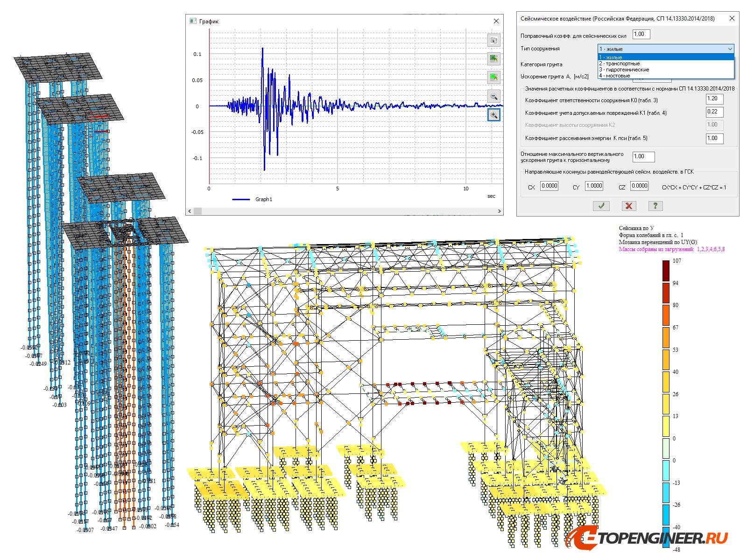This screenshot has width=747, height=560.
Task: Click the K0 responsibility coefficient field
Action: coord(714,99)
